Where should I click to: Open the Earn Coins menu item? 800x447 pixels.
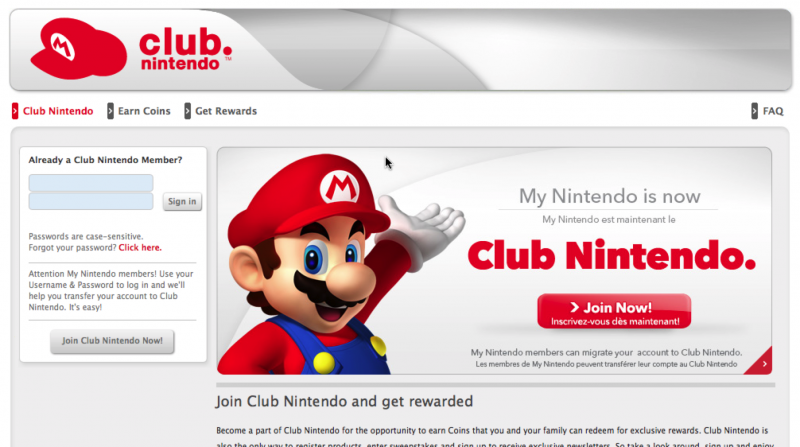pyautogui.click(x=144, y=111)
